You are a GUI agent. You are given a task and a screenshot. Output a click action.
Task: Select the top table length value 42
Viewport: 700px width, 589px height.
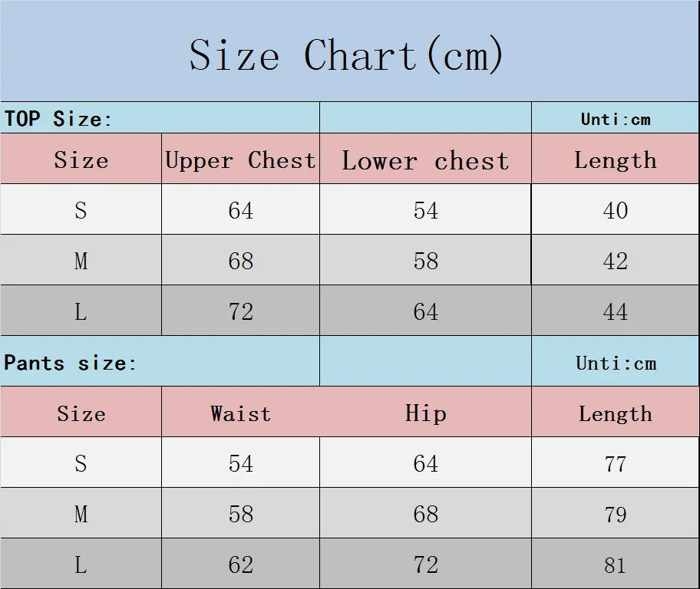coord(616,261)
